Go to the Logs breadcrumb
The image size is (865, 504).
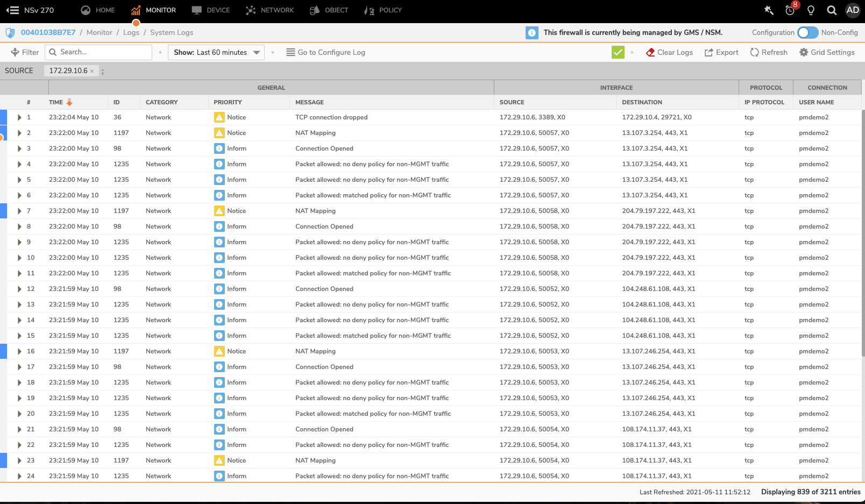(x=131, y=32)
